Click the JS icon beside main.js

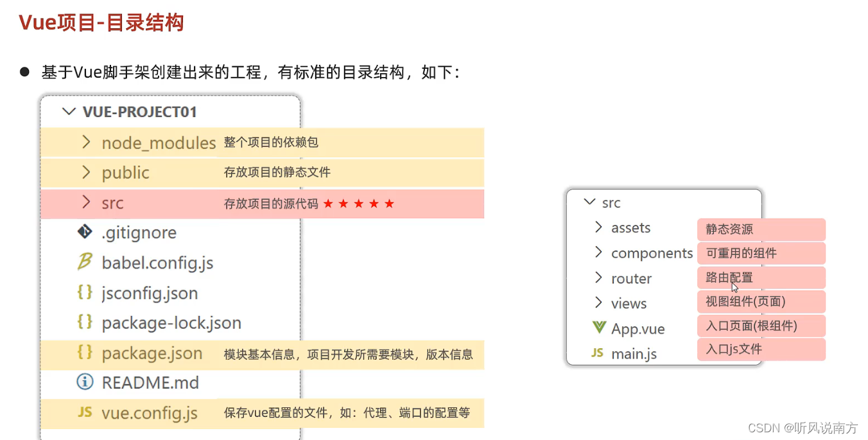click(598, 353)
